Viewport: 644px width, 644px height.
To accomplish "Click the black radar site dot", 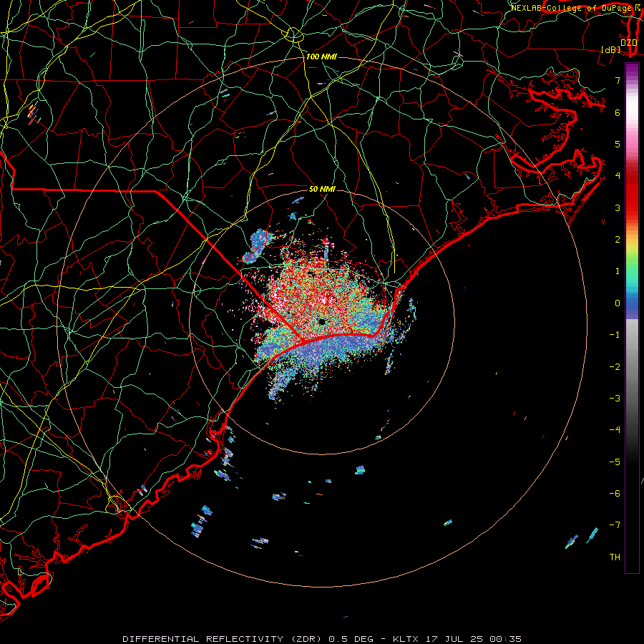I will pos(322,322).
